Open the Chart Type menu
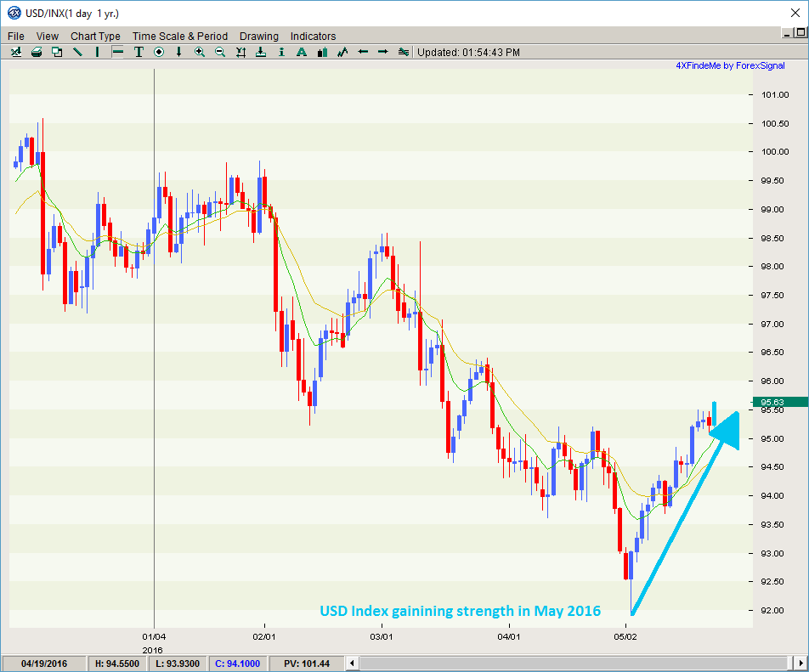 pos(95,36)
